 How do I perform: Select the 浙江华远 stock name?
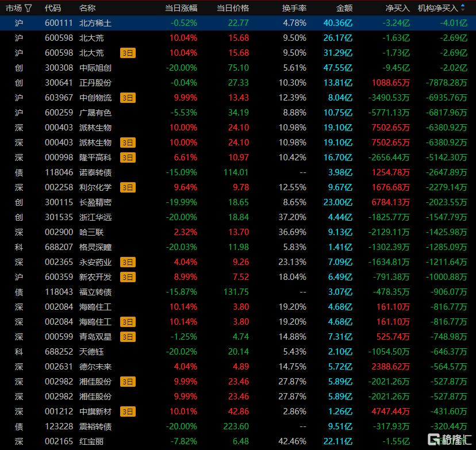(95, 218)
